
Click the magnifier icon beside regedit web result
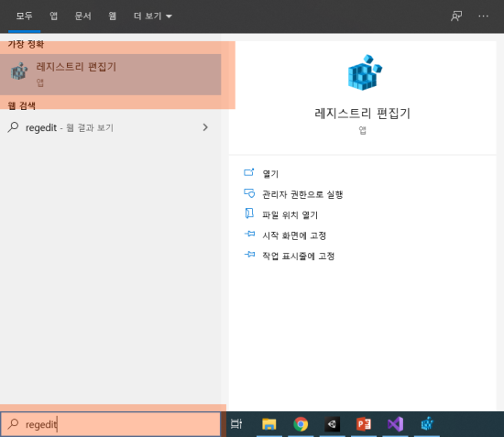[x=13, y=127]
